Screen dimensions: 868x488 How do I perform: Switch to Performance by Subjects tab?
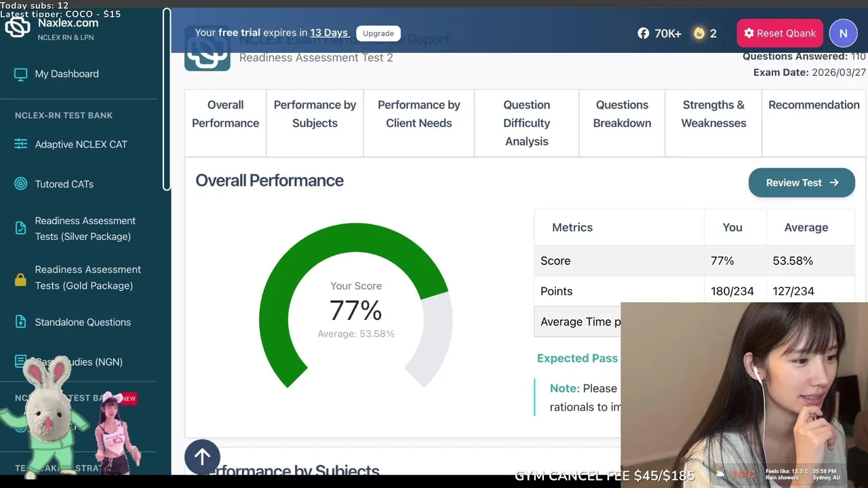click(315, 123)
